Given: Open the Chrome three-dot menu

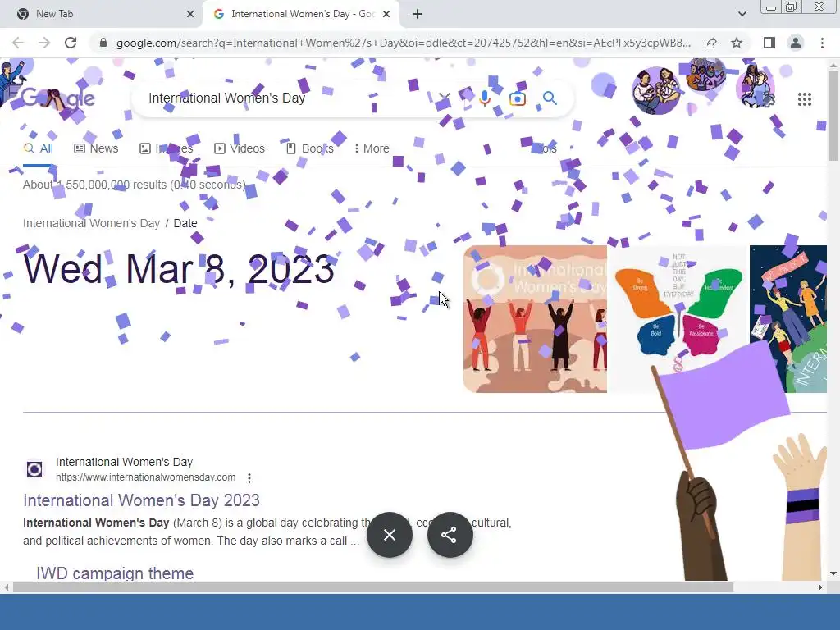Looking at the screenshot, I should pyautogui.click(x=822, y=43).
